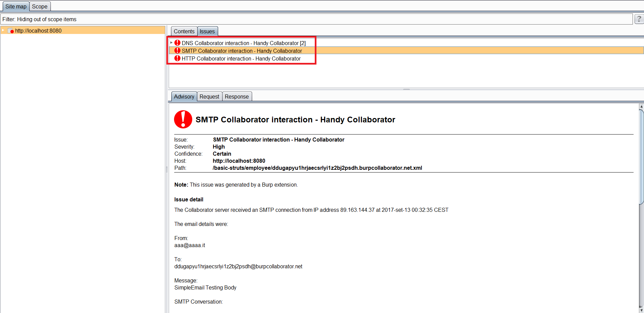Select SMTP Collaborator interaction issue row
This screenshot has width=644, height=313.
406,51
